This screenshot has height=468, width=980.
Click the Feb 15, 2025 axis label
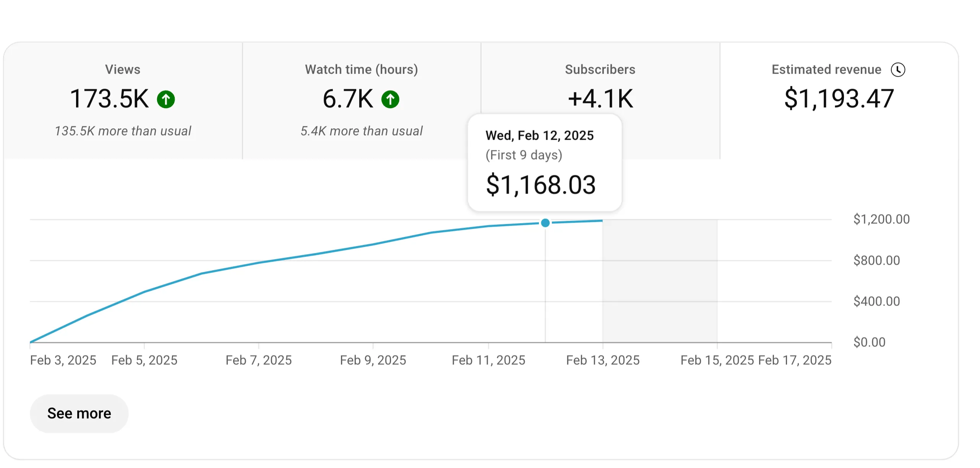coord(717,360)
